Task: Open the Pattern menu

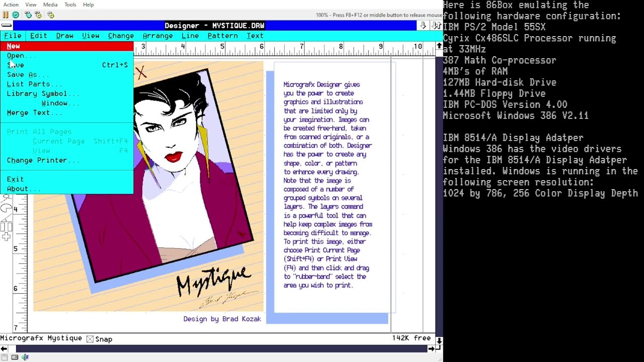Action: [222, 36]
